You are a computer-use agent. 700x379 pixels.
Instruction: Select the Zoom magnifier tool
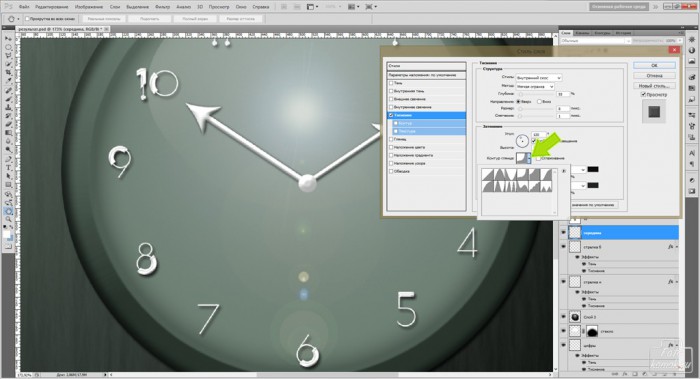coord(8,219)
